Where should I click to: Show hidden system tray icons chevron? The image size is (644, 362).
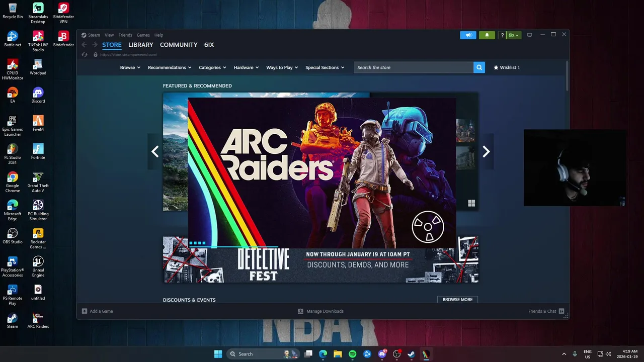coord(563,354)
